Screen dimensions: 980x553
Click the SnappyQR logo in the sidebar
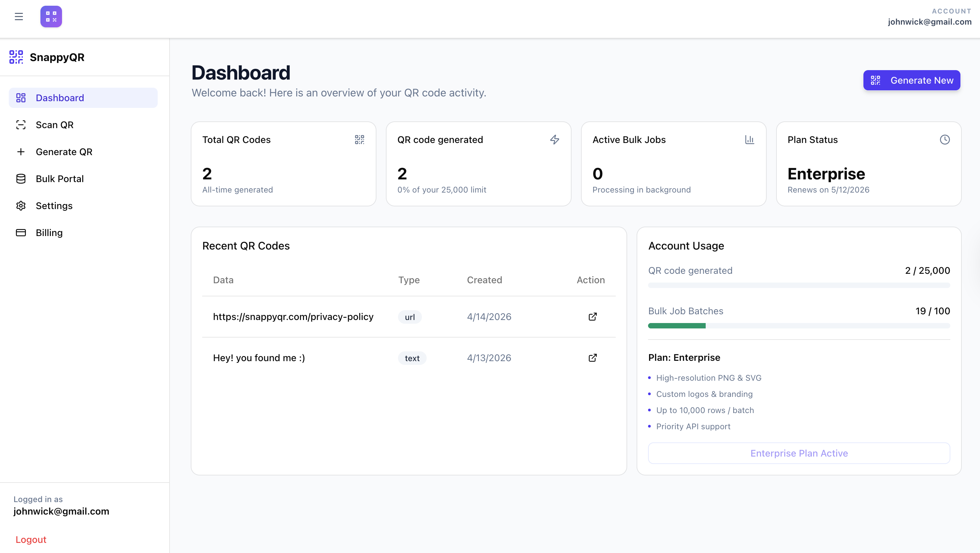[x=47, y=57]
